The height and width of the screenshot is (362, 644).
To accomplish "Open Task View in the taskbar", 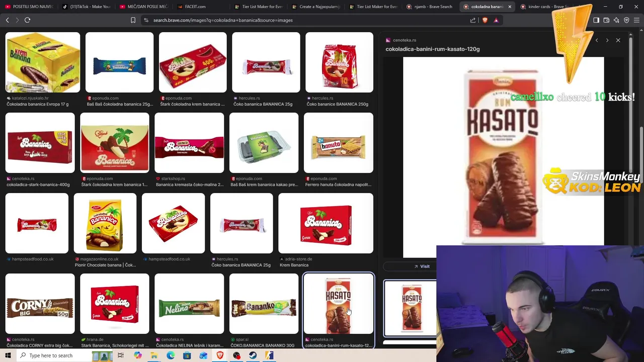I will click(x=121, y=355).
